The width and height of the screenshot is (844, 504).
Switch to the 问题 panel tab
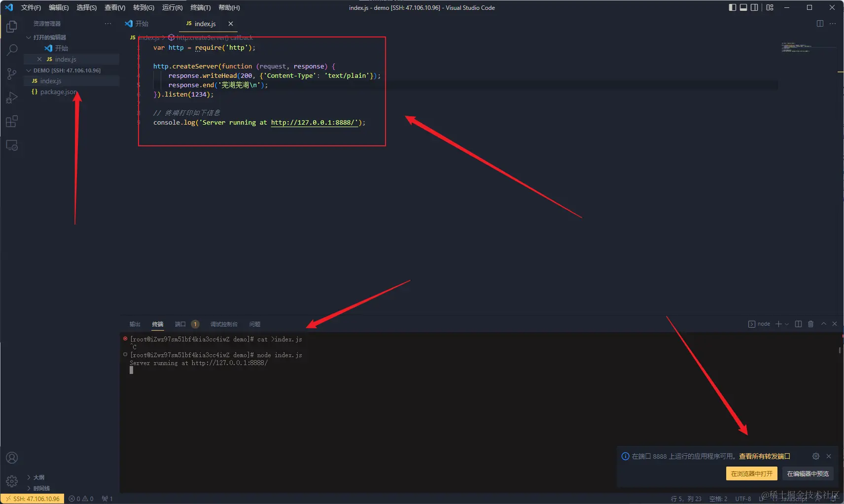tap(255, 324)
